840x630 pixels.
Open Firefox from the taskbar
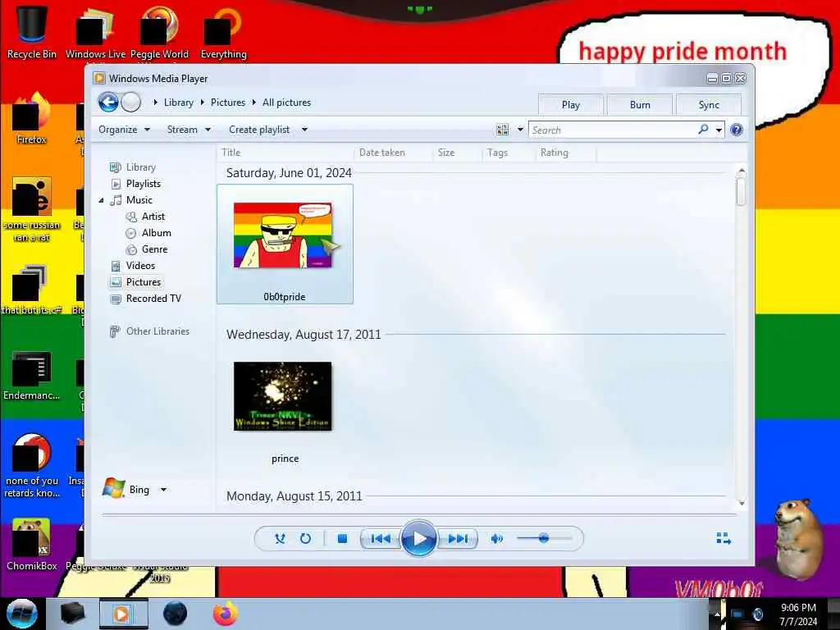(x=226, y=614)
